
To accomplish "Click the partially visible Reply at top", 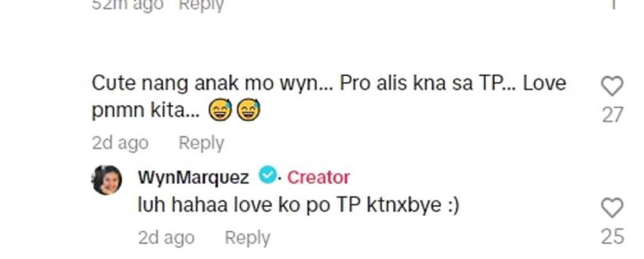I will tap(201, 5).
